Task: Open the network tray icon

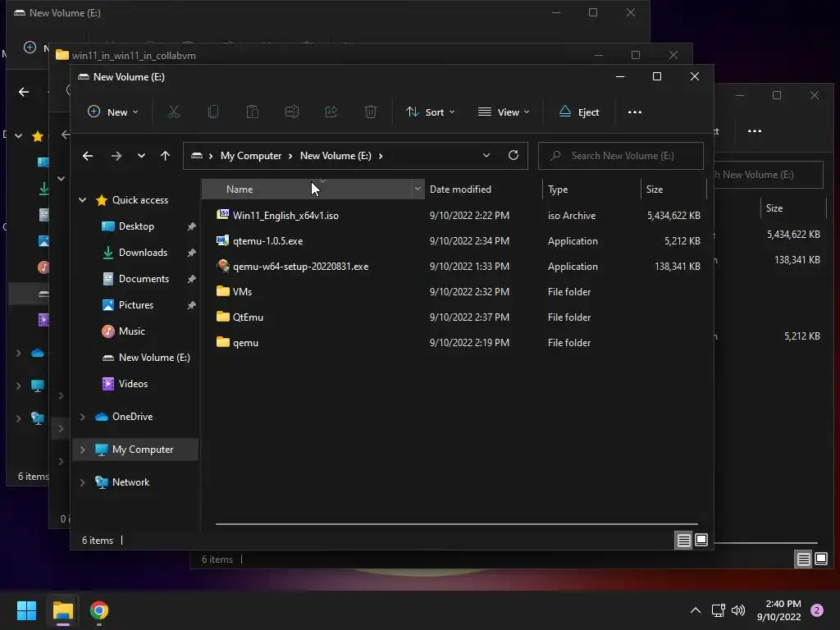Action: [x=718, y=610]
